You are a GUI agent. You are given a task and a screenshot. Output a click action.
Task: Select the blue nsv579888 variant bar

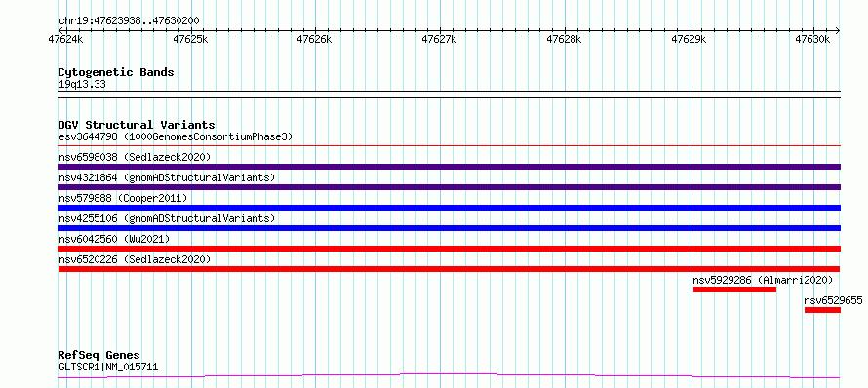(x=449, y=208)
